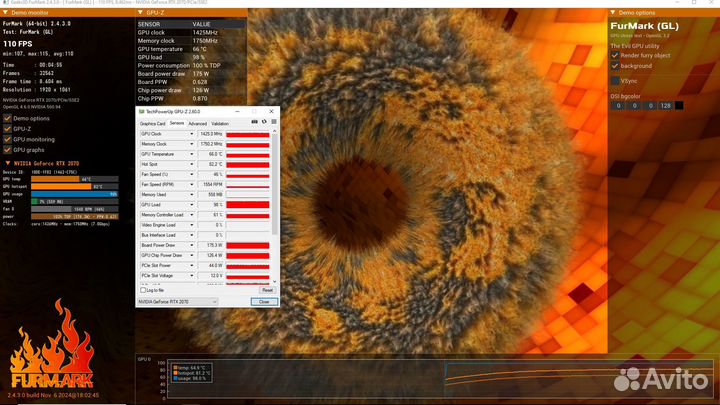Image resolution: width=720 pixels, height=405 pixels.
Task: Close the GPU-Z window with X
Action: (271, 112)
